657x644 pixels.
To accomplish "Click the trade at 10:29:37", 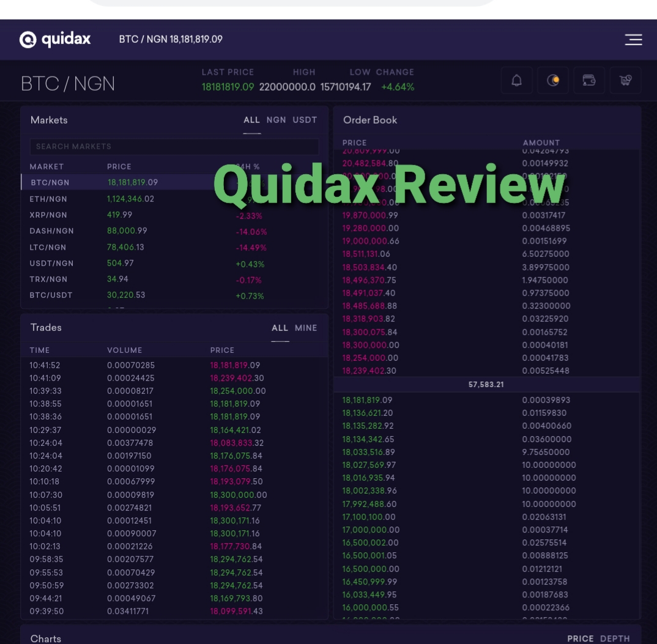I will pyautogui.click(x=174, y=430).
